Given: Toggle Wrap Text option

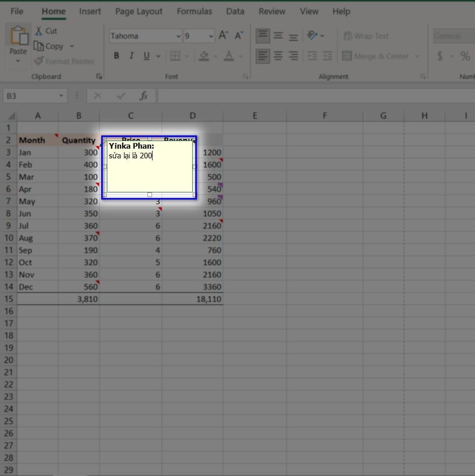Looking at the screenshot, I should (366, 36).
